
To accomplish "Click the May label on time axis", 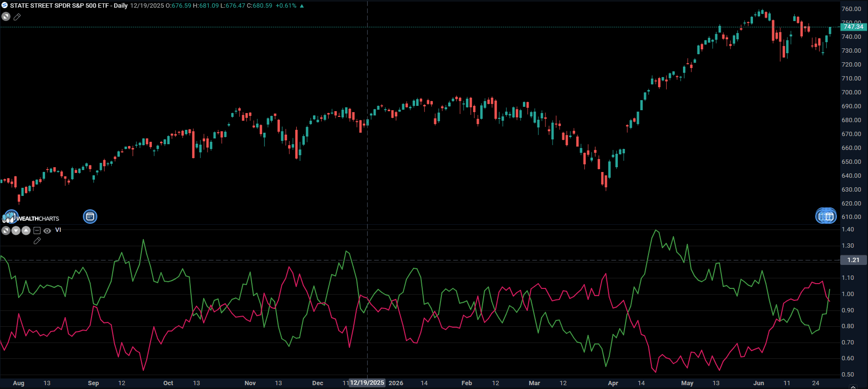I will [687, 383].
